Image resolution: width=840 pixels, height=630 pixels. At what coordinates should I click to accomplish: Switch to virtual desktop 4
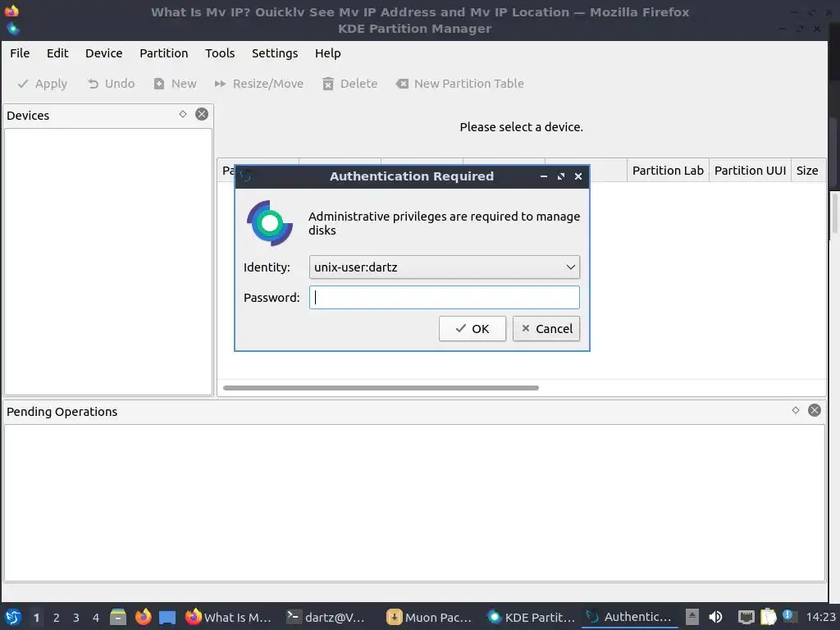[96, 618]
